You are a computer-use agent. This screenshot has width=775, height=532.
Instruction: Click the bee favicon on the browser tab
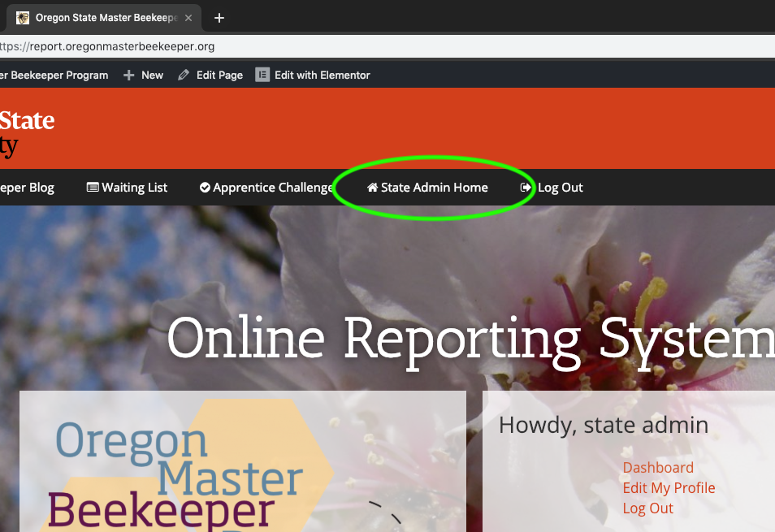[22, 18]
